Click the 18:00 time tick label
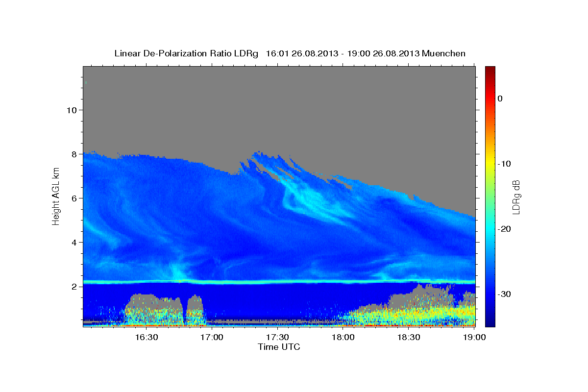 tap(343, 337)
